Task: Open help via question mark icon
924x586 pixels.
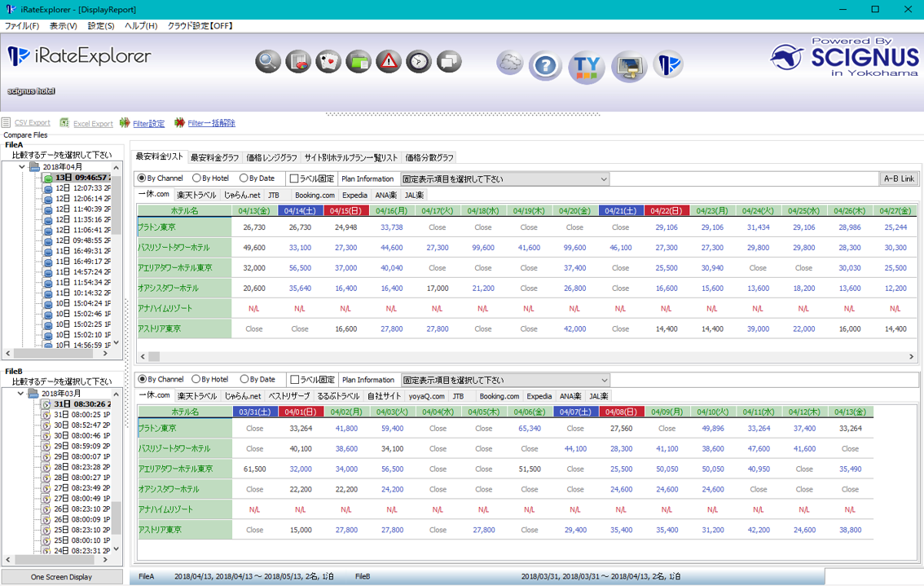Action: click(546, 65)
